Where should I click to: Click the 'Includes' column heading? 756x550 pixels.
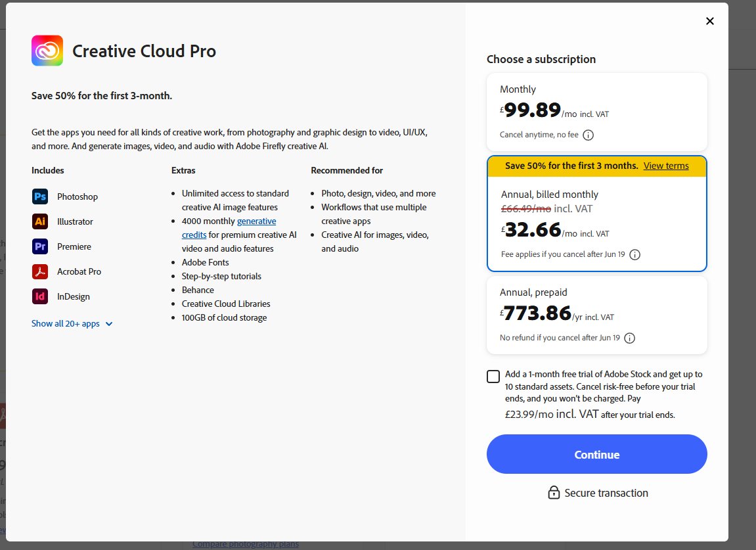(48, 170)
